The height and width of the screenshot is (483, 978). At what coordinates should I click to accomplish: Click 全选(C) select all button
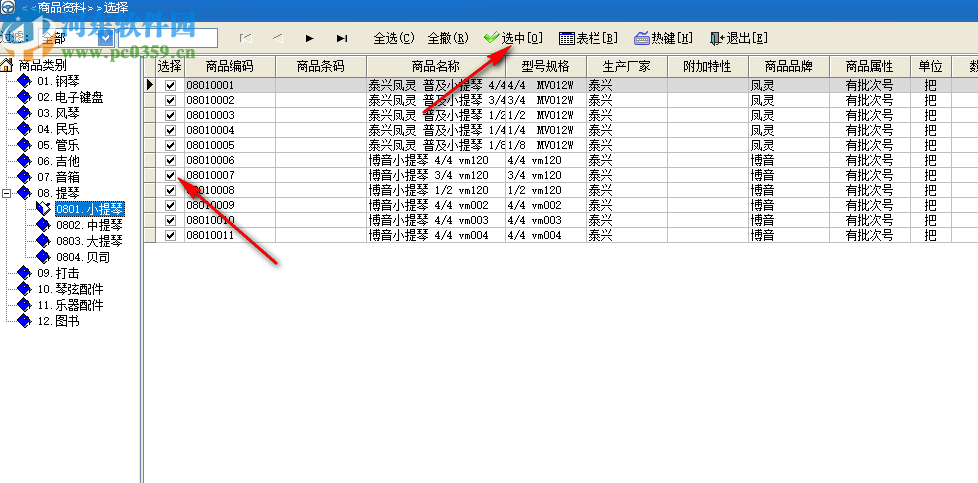click(394, 38)
